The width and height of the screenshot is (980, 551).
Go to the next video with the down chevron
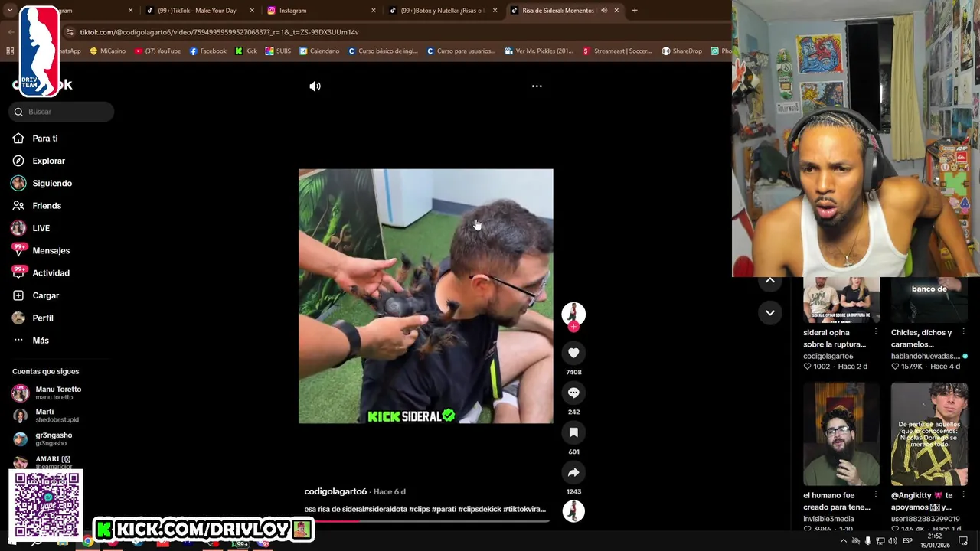(770, 312)
